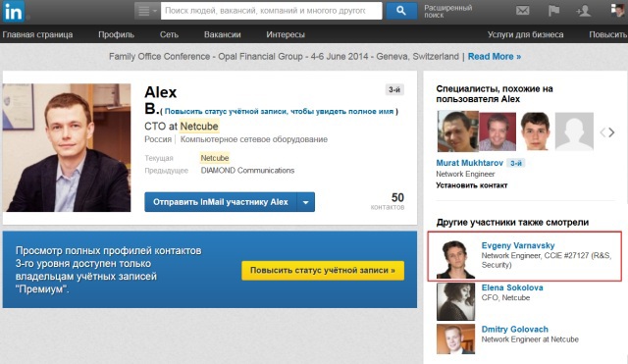Follow the Read More link
This screenshot has width=628, height=364.
tap(495, 57)
